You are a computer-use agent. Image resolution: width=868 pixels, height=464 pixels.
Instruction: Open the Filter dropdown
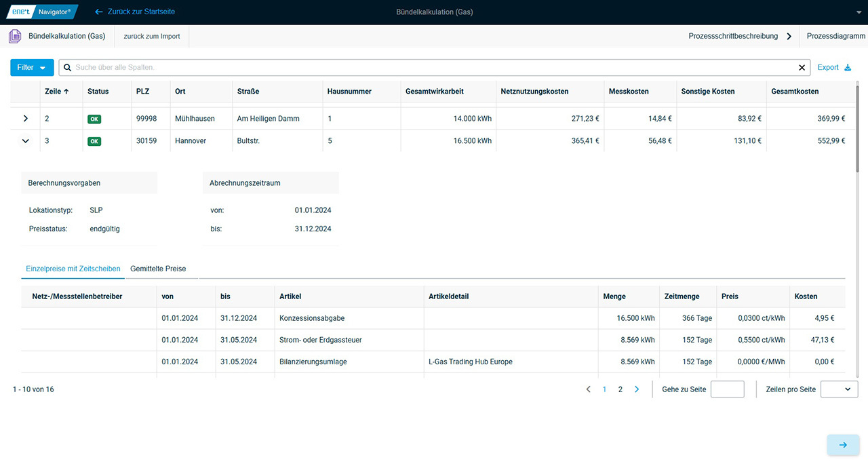click(32, 68)
